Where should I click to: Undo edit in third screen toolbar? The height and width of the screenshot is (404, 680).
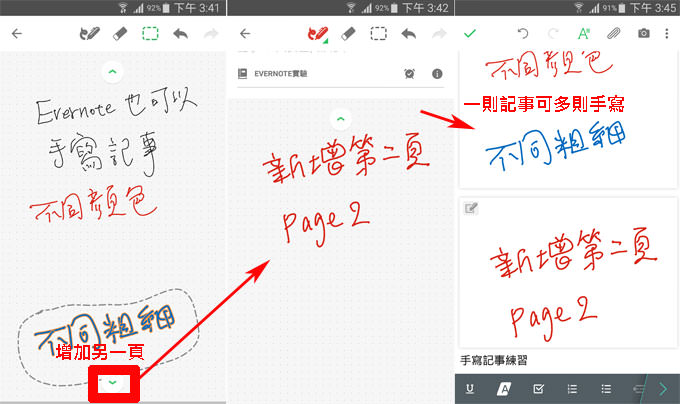pyautogui.click(x=523, y=33)
